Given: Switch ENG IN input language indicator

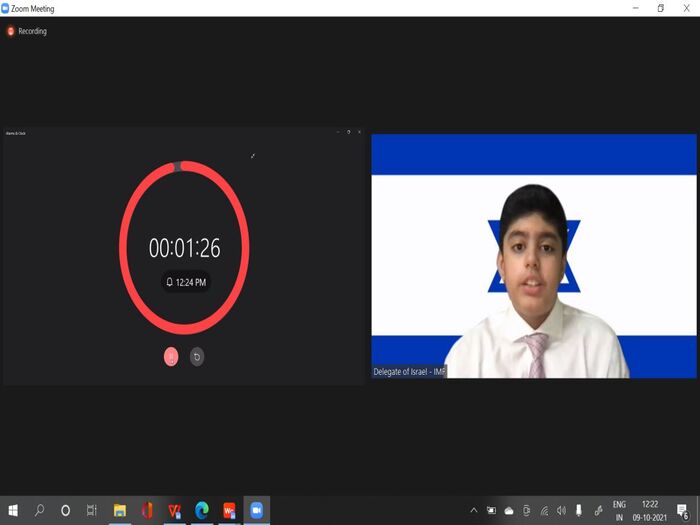Looking at the screenshot, I should 619,511.
